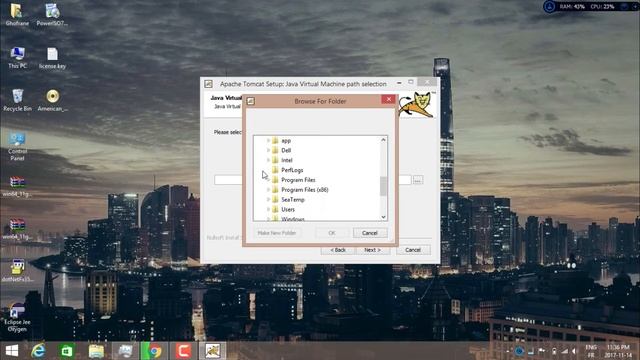Launch Eclipse Jee Oxygen shortcut

[x=17, y=318]
